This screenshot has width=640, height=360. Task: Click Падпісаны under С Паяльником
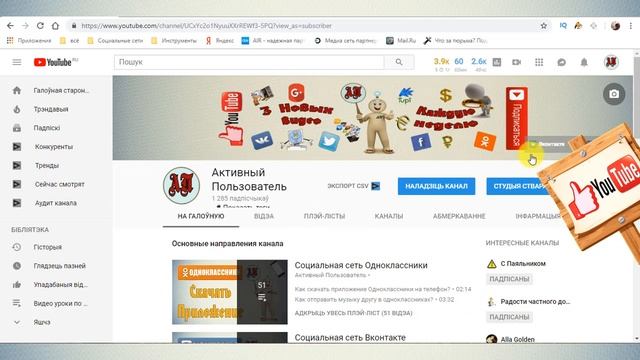(x=509, y=279)
